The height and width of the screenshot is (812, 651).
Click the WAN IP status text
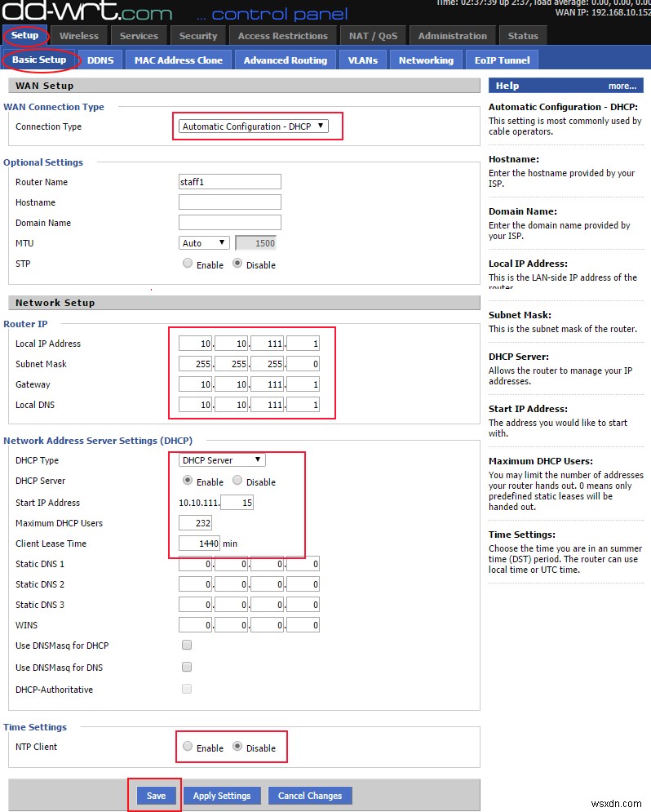[x=603, y=12]
